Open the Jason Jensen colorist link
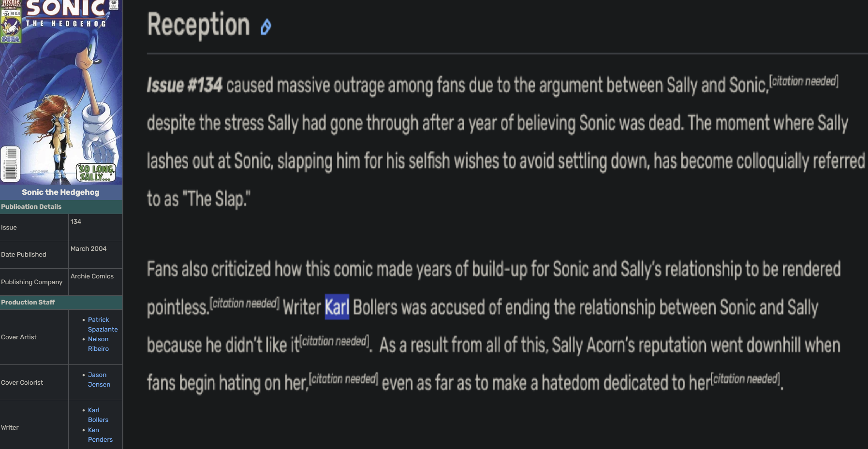The width and height of the screenshot is (868, 449). click(x=99, y=379)
